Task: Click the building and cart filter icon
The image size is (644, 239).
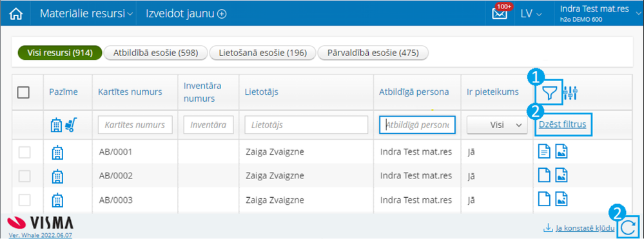Action: click(x=63, y=125)
